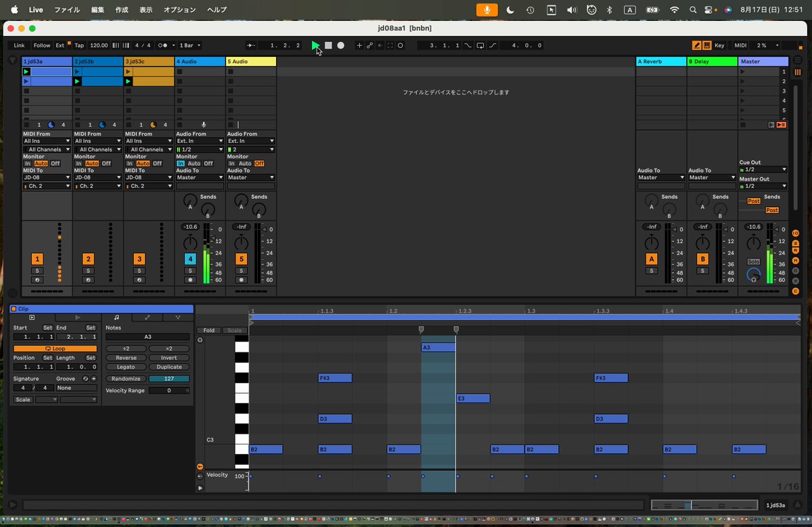Open the 編集 menu
812x527 pixels.
click(98, 10)
